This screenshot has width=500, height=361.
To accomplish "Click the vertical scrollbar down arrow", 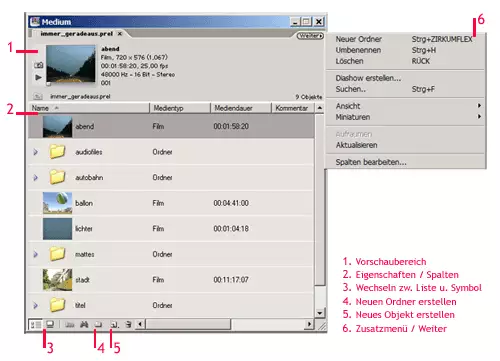I will [320, 313].
